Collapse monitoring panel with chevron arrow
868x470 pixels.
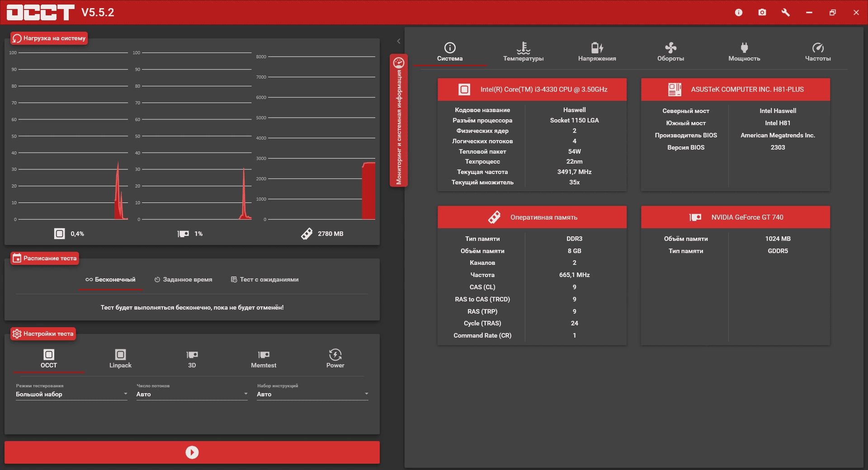point(398,41)
